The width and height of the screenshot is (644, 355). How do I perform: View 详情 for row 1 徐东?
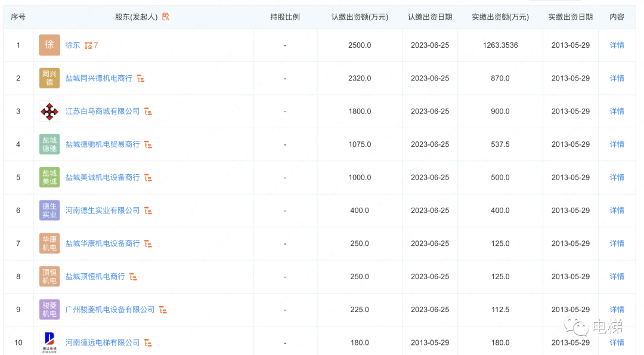[x=617, y=45]
